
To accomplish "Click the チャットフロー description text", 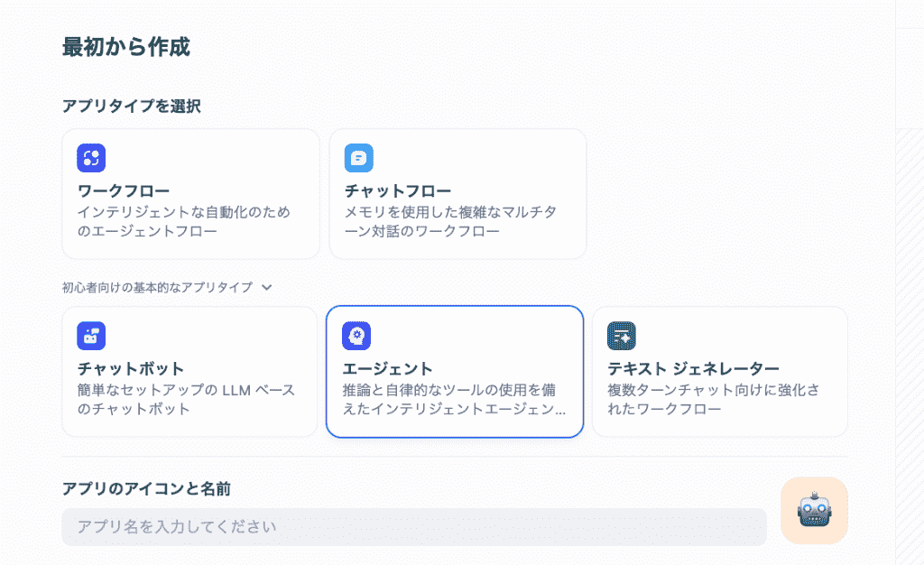I will [x=453, y=222].
